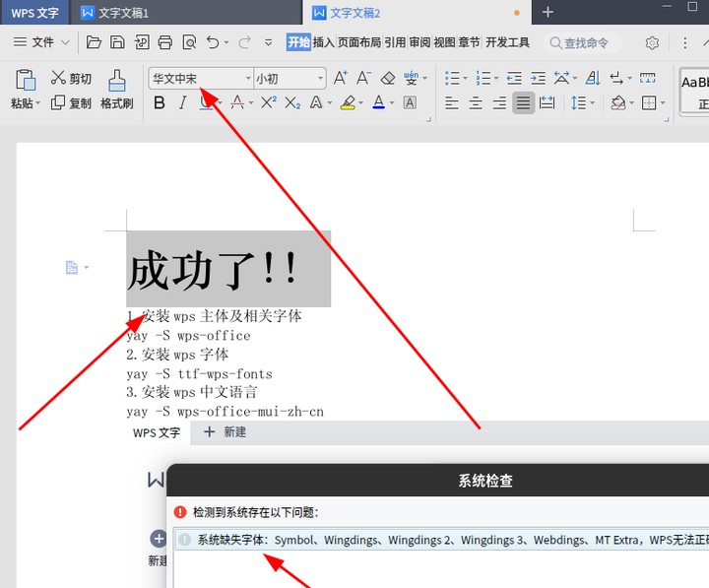Open the 开发工具 ribbon tab
The image size is (709, 588).
507,42
